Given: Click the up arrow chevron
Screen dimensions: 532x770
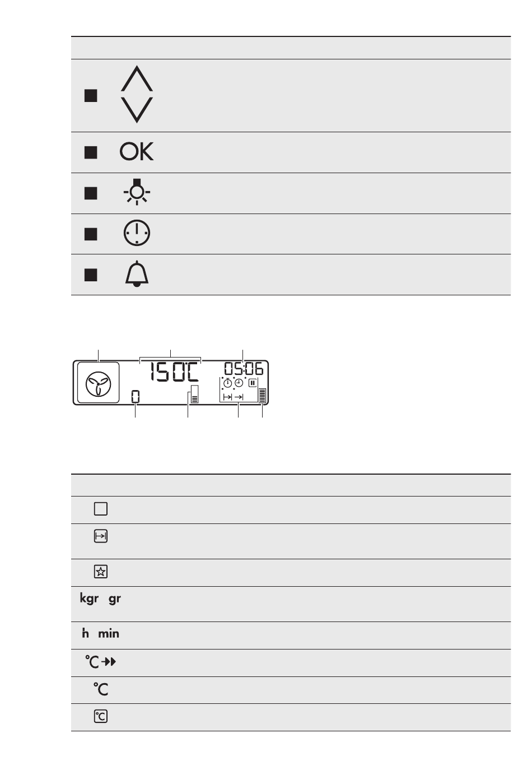Looking at the screenshot, I should click(137, 78).
